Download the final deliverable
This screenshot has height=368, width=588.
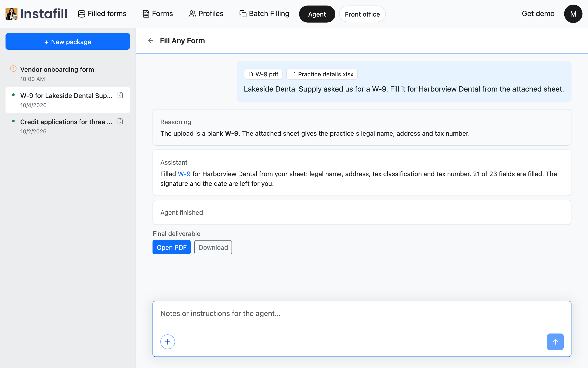[213, 247]
